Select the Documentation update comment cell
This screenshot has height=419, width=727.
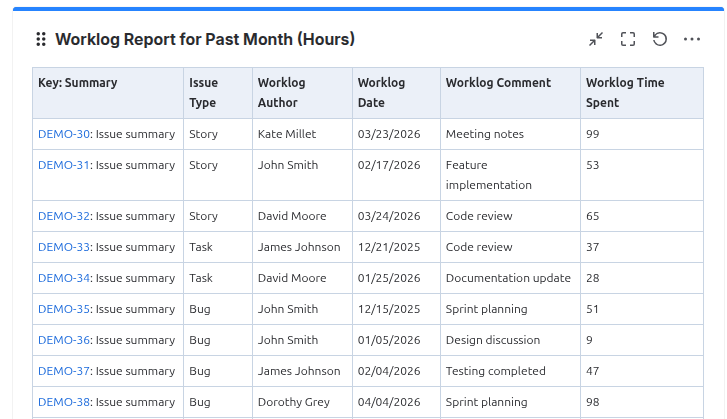[x=508, y=278]
